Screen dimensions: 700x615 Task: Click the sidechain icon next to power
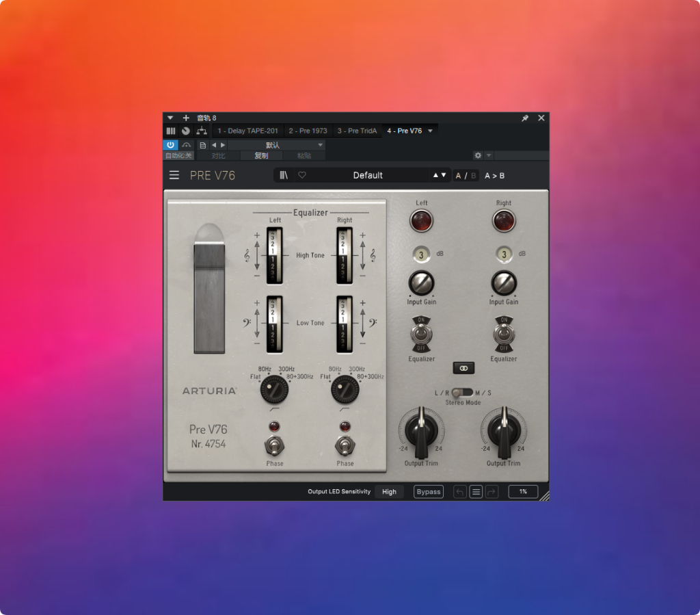(x=186, y=145)
